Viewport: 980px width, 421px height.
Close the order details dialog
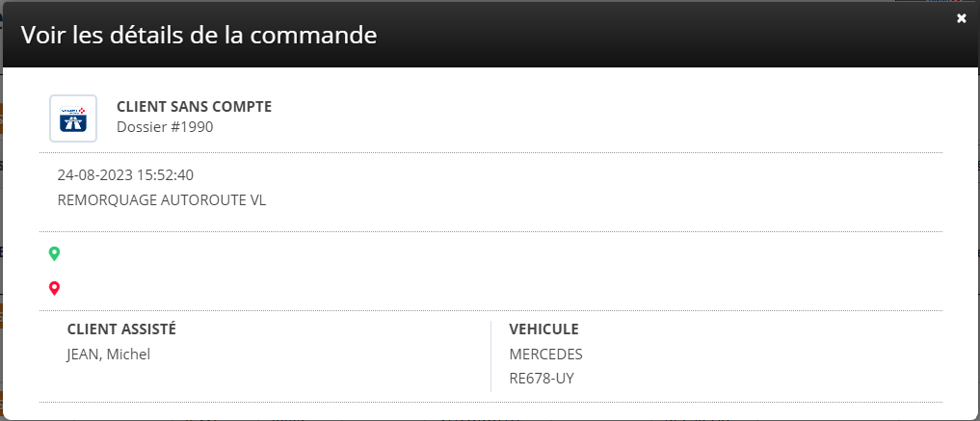coord(961,18)
